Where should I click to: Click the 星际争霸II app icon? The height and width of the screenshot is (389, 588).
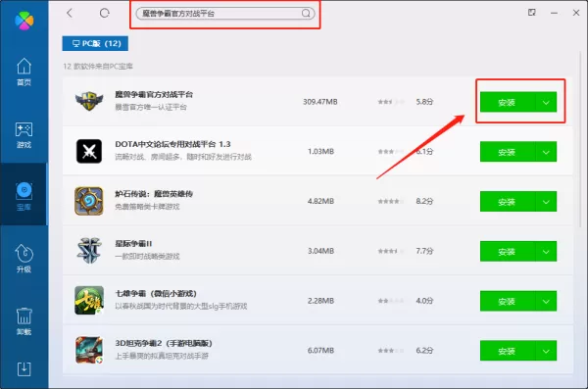tap(89, 251)
